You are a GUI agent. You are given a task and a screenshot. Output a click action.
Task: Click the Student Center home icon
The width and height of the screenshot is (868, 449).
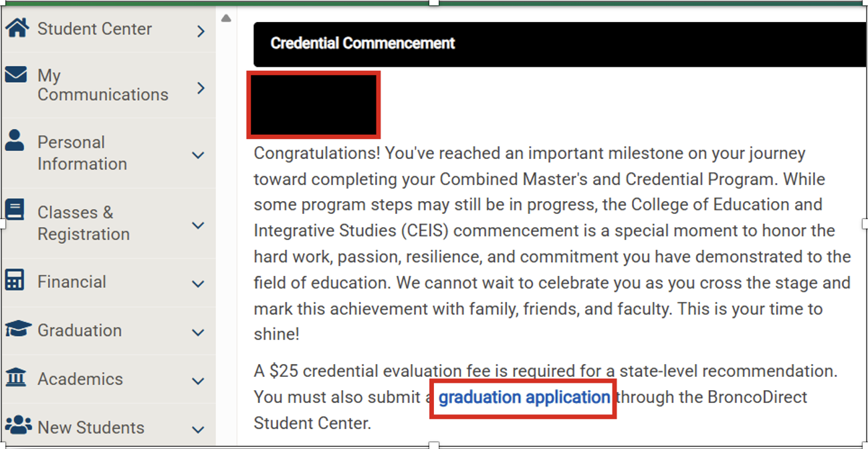17,28
